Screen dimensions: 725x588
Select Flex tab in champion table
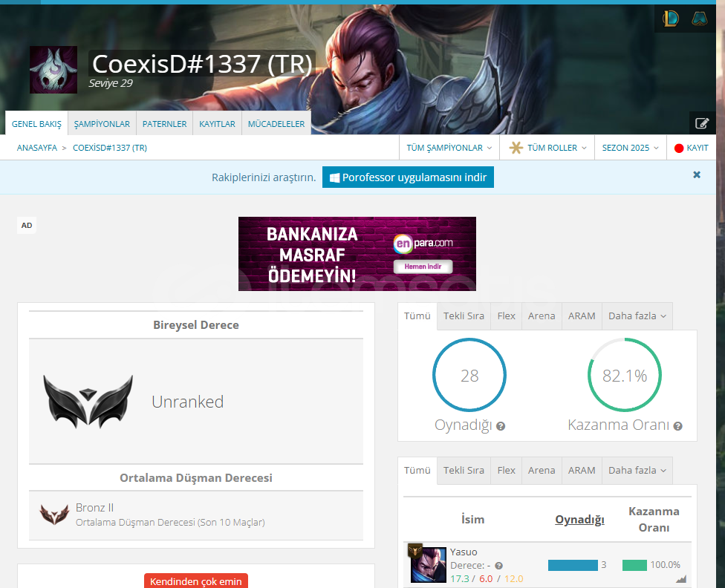(507, 471)
